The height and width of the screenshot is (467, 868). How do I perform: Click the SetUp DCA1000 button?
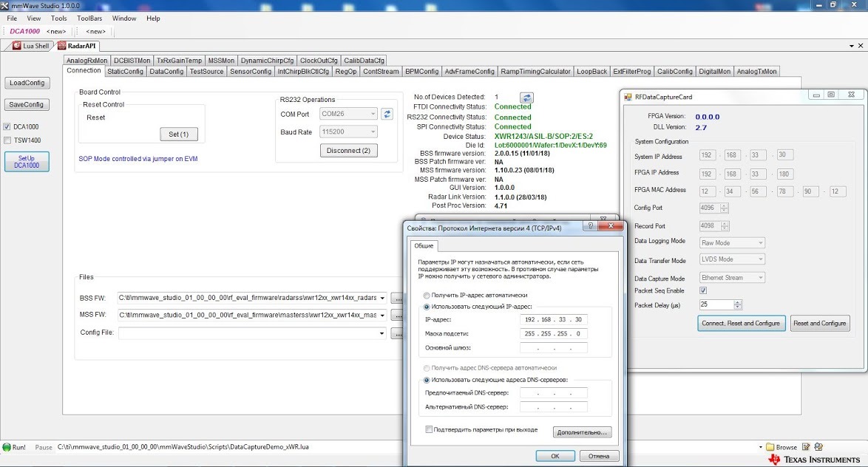point(27,162)
